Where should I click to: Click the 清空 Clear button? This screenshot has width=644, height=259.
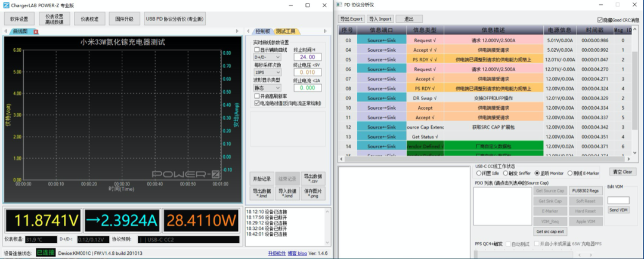[x=623, y=172]
